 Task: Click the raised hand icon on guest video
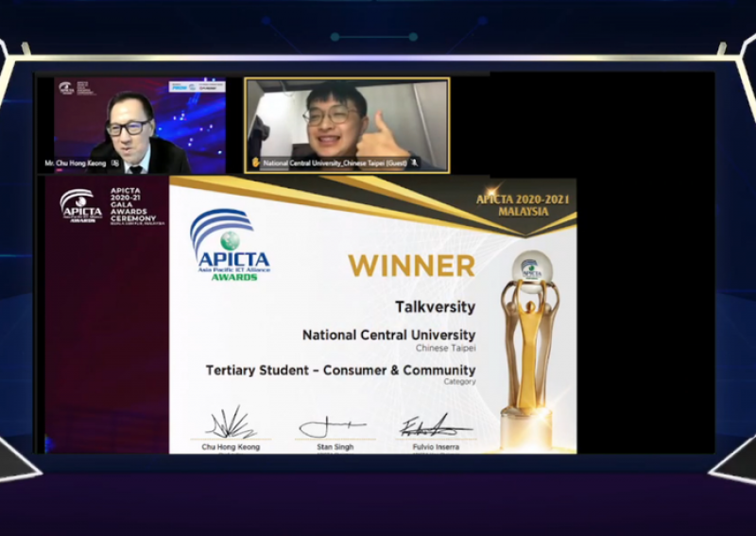[x=255, y=163]
